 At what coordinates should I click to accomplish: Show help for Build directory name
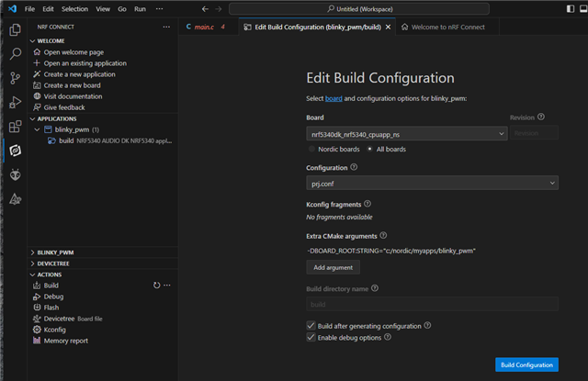click(x=375, y=288)
